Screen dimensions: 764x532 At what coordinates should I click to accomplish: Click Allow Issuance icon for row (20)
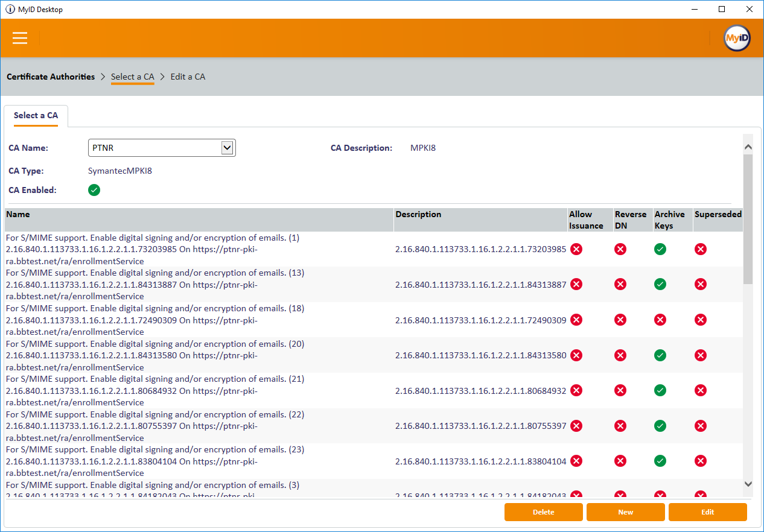(x=576, y=355)
